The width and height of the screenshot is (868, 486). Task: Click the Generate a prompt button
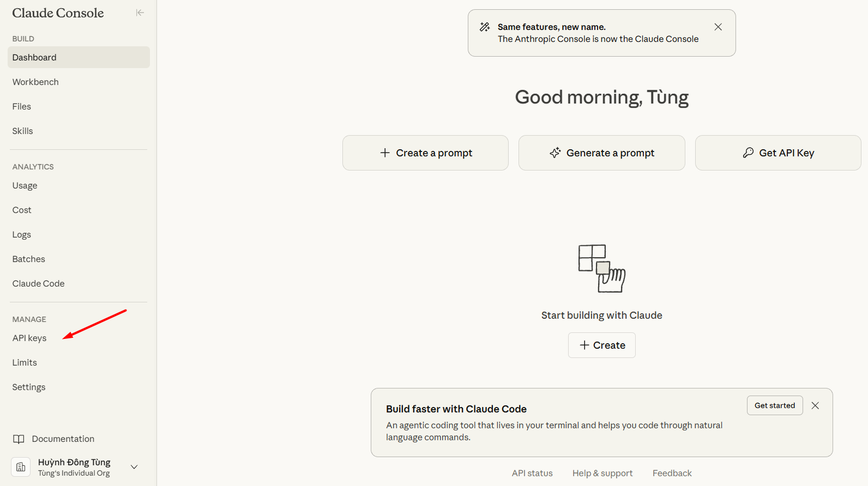[601, 153]
